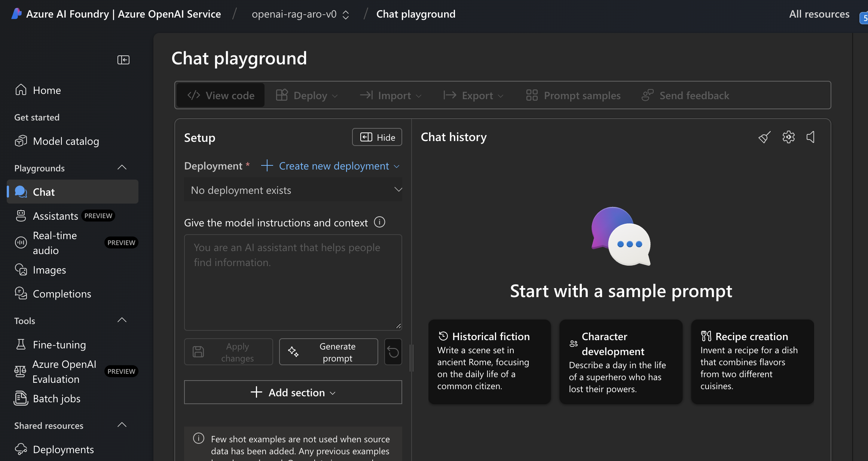This screenshot has height=461, width=868.
Task: Go to Model catalog
Action: 66,141
